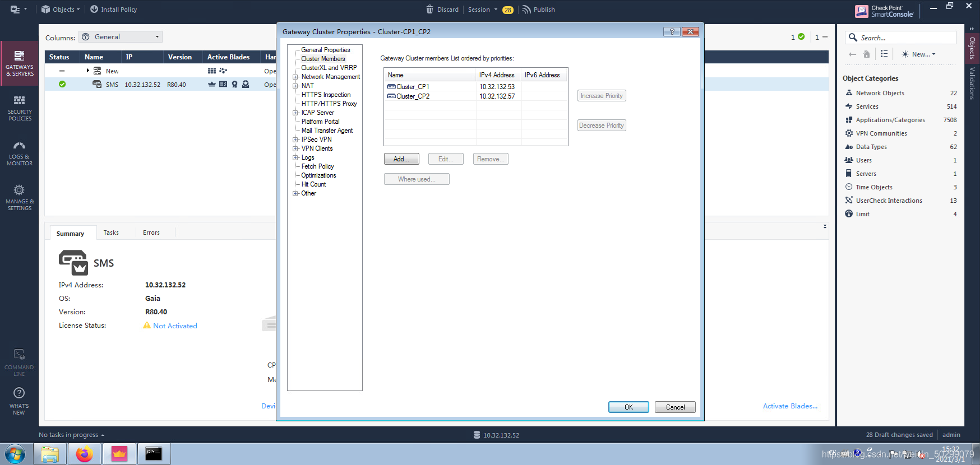Expand the IPSec VPN tree node
The width and height of the screenshot is (980, 465).
pyautogui.click(x=295, y=139)
